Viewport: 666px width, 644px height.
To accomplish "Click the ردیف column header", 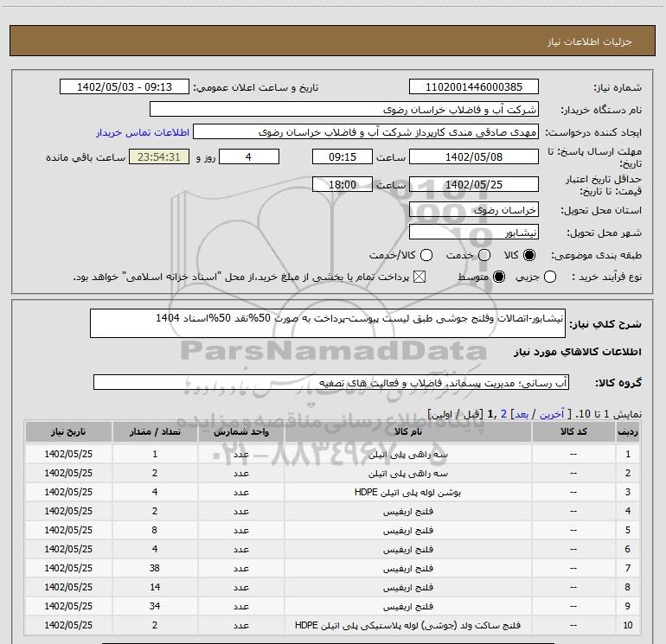I will 628,431.
